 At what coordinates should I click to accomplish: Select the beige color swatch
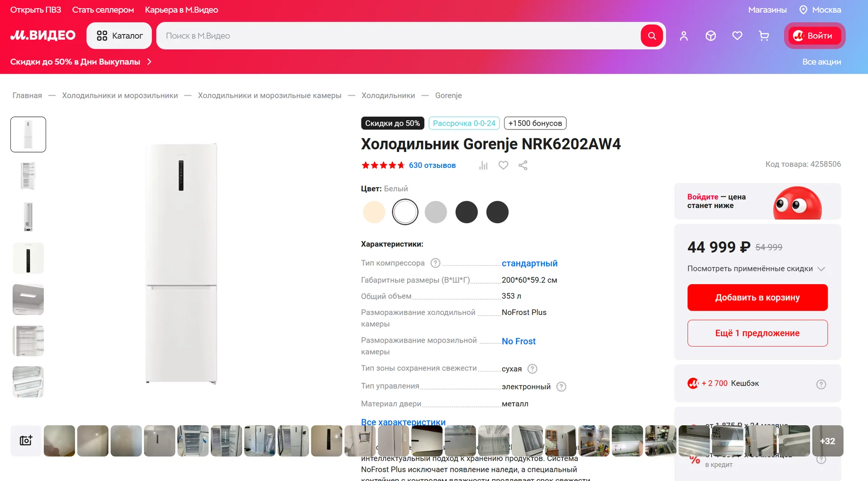(x=374, y=212)
